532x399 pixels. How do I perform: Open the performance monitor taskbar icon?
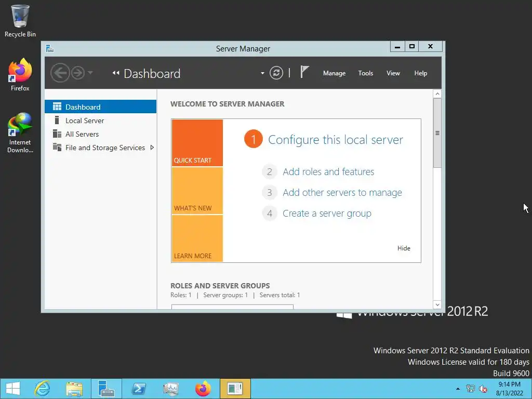[170, 389]
